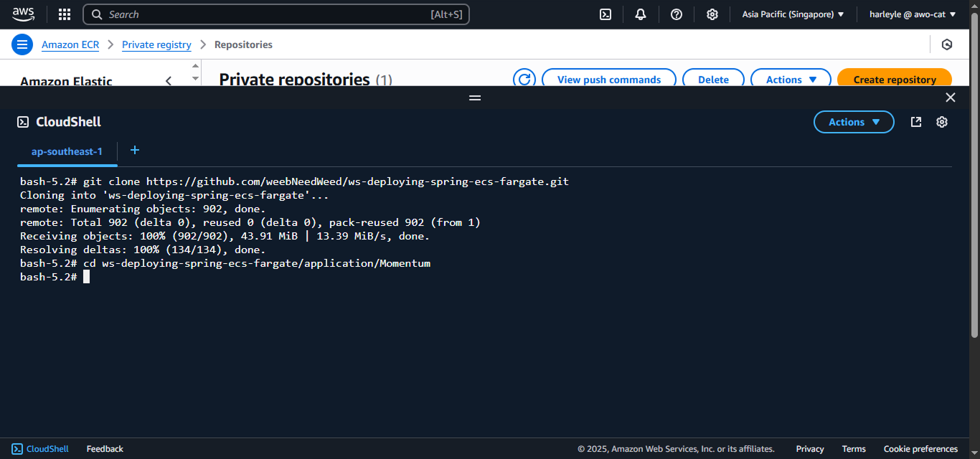Open the Privacy footer link
The width and height of the screenshot is (980, 459).
[810, 449]
